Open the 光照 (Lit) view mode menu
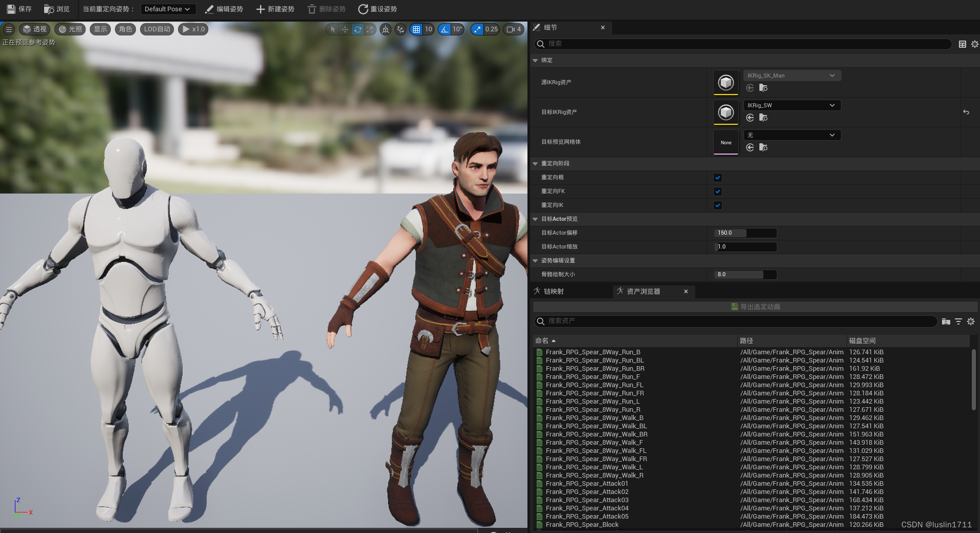The height and width of the screenshot is (533, 980). click(70, 29)
